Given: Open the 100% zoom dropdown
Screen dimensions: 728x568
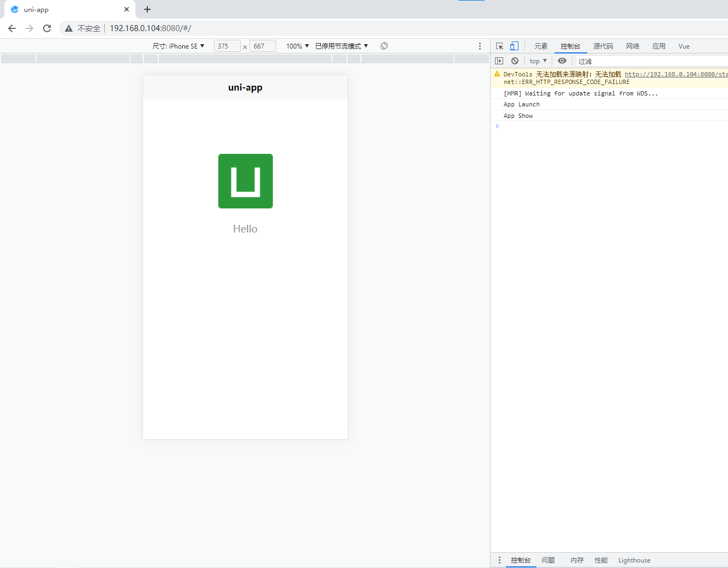Looking at the screenshot, I should [297, 46].
